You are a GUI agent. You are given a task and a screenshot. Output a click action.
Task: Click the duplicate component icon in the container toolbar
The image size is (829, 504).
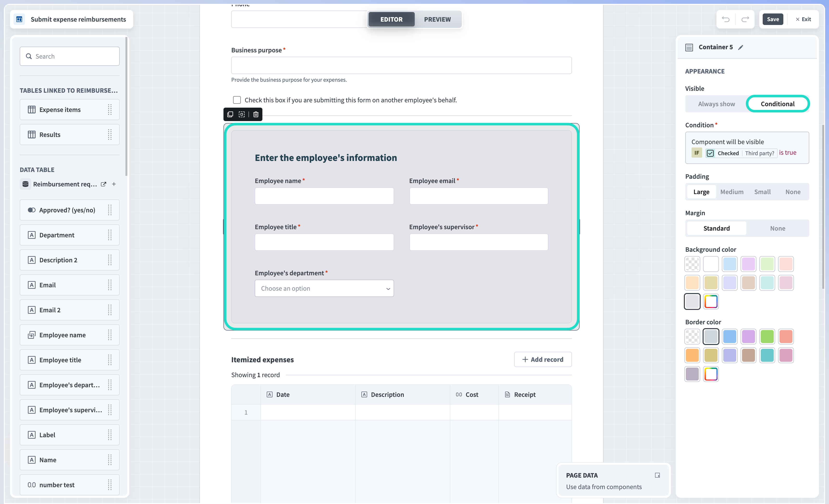coord(230,114)
